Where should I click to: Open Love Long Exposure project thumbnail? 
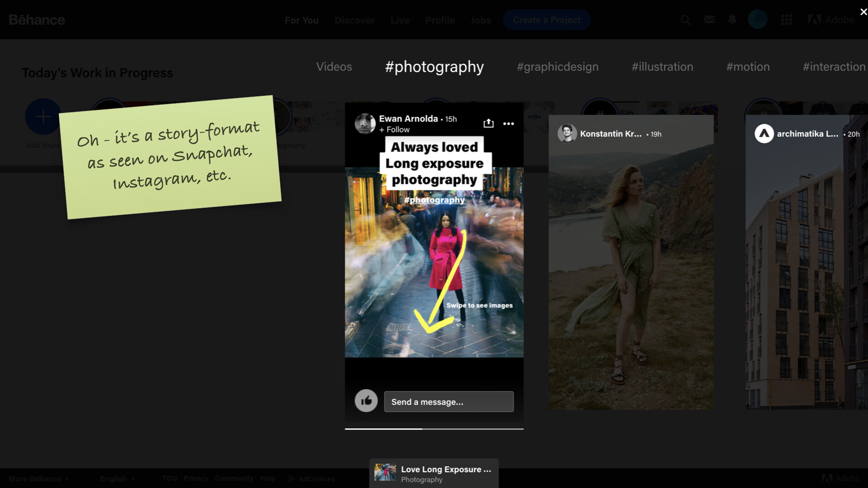click(x=385, y=473)
